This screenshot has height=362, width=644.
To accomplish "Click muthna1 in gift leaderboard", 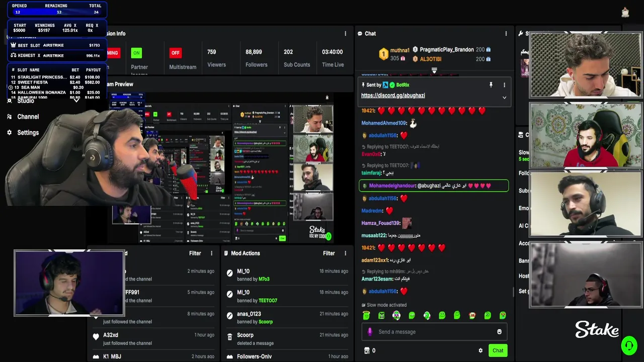I will (399, 50).
